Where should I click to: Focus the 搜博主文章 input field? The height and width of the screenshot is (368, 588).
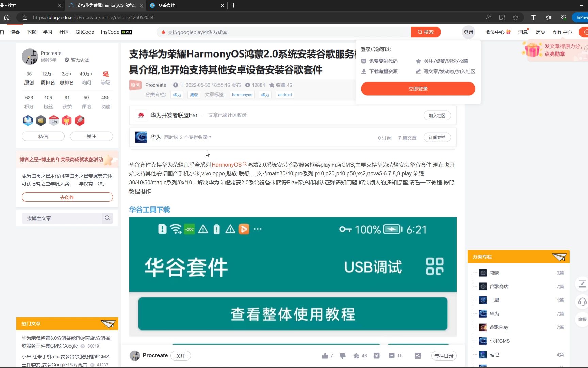[62, 218]
